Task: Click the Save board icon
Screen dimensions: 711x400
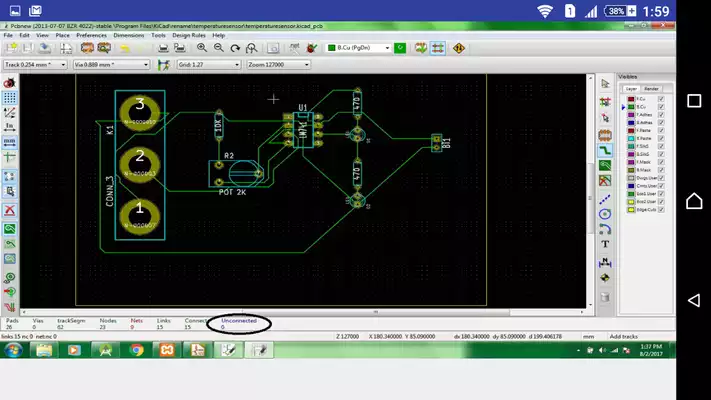Action: click(28, 48)
